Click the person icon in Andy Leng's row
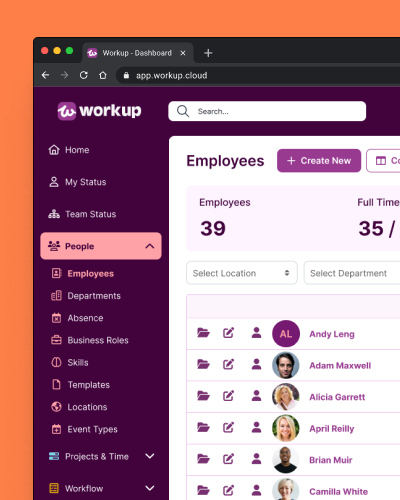This screenshot has height=500, width=400. tap(256, 333)
